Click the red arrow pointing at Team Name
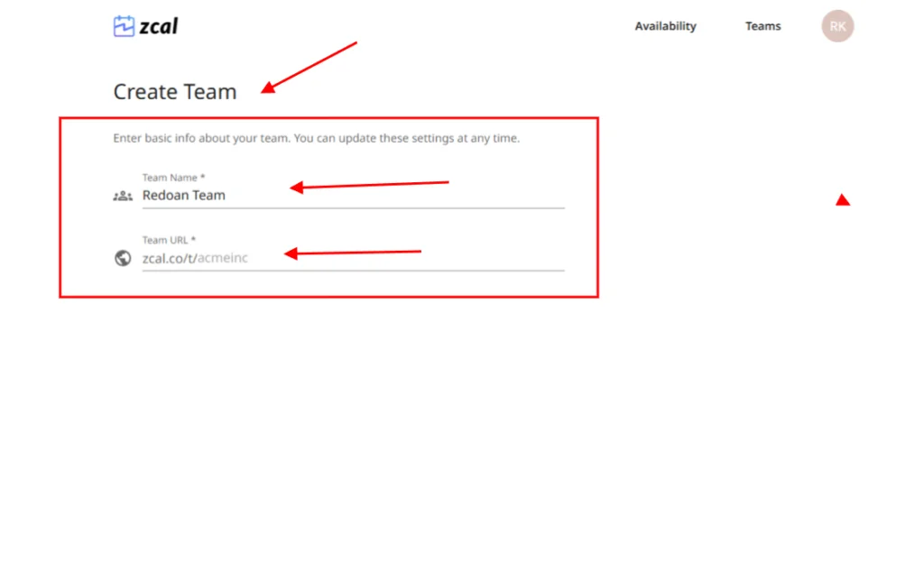 tap(370, 185)
